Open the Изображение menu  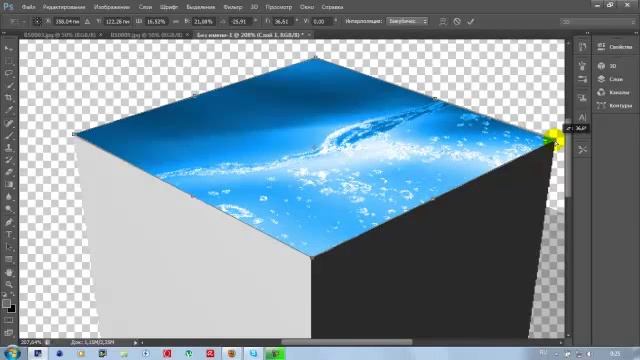[x=112, y=7]
